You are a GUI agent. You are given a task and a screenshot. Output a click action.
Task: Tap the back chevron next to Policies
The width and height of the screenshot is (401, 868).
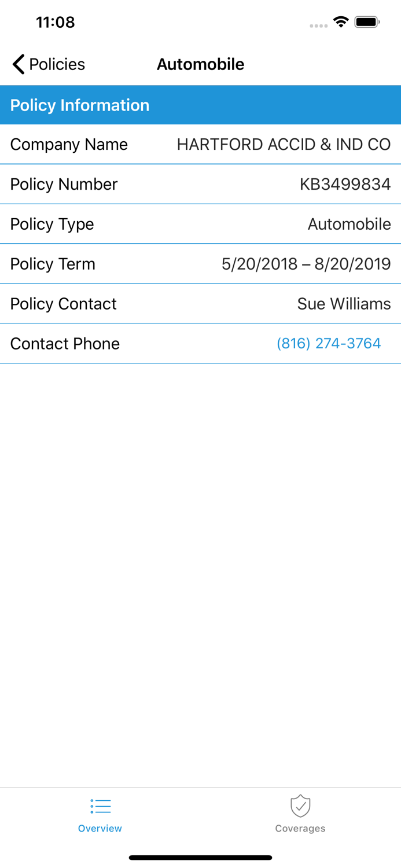17,64
